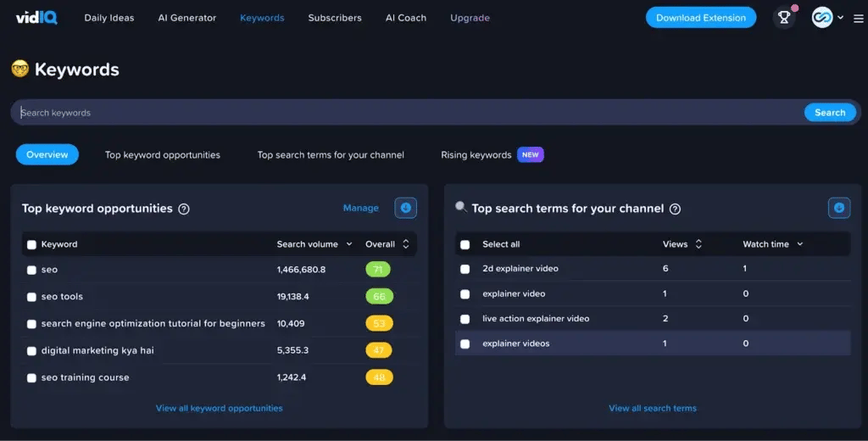Screen dimensions: 868x441
Task: Download the top search terms list
Action: point(838,208)
